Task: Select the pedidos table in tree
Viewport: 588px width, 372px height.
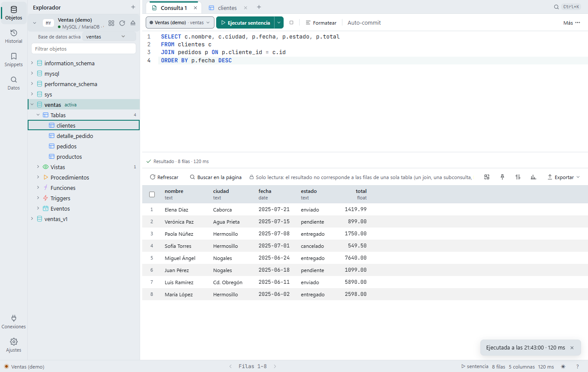Action: tap(84, 146)
